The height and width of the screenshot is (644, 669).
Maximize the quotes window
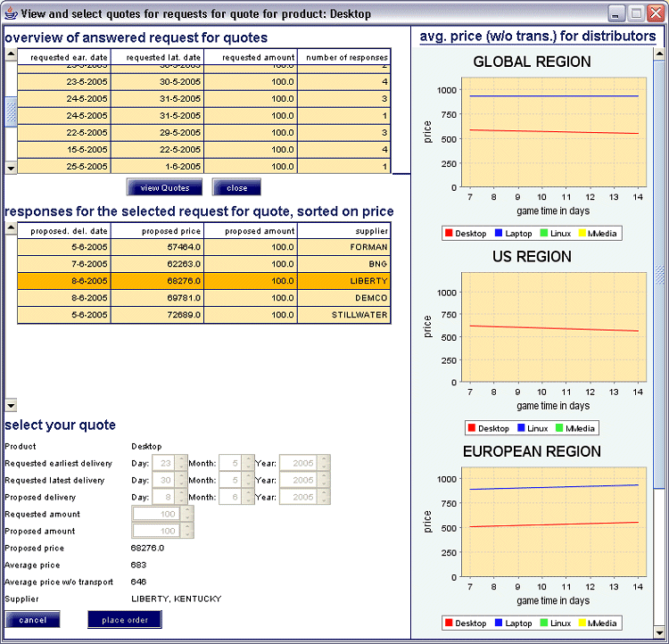636,13
